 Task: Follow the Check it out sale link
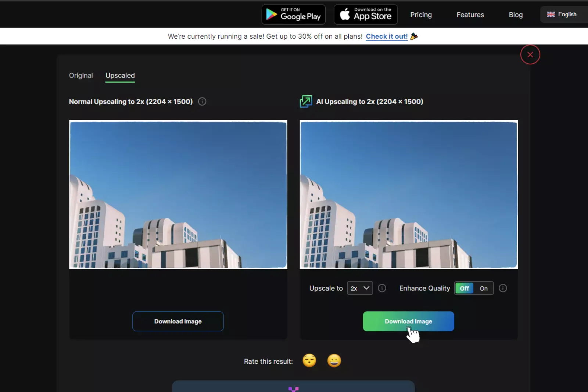point(386,36)
